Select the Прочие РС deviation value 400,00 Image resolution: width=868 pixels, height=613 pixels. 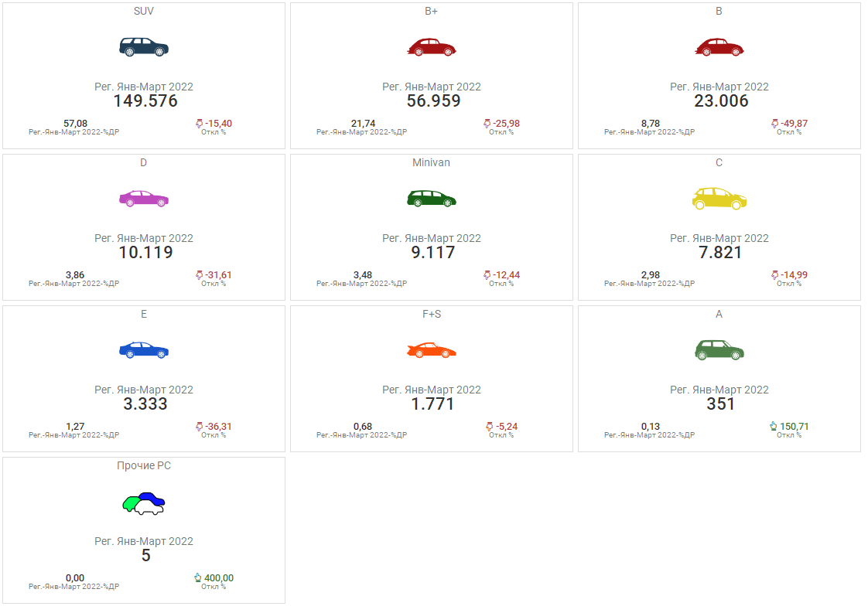click(218, 578)
